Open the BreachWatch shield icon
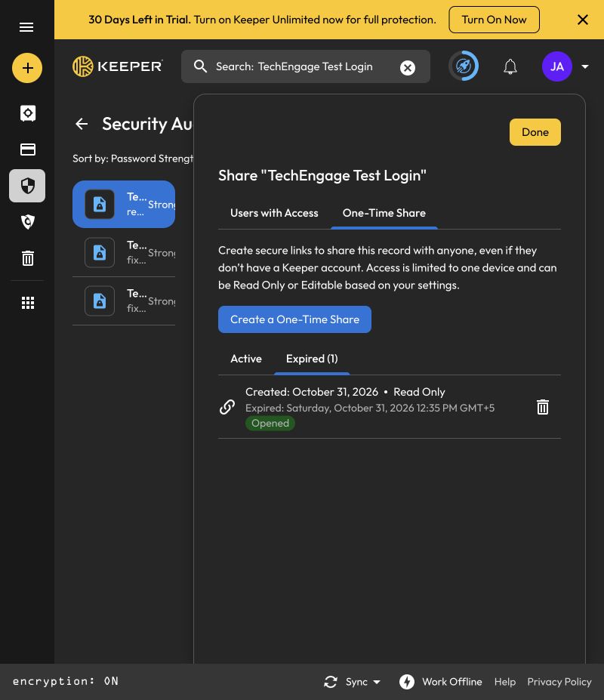 point(28,222)
